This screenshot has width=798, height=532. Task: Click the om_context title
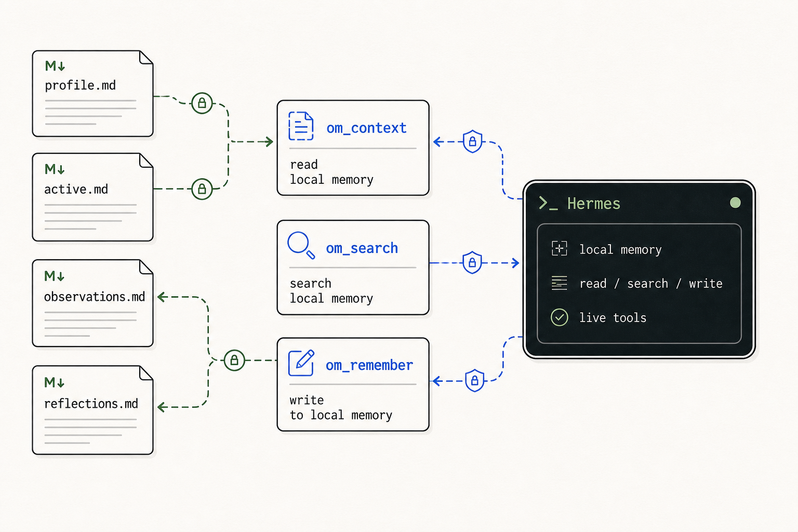pos(367,128)
